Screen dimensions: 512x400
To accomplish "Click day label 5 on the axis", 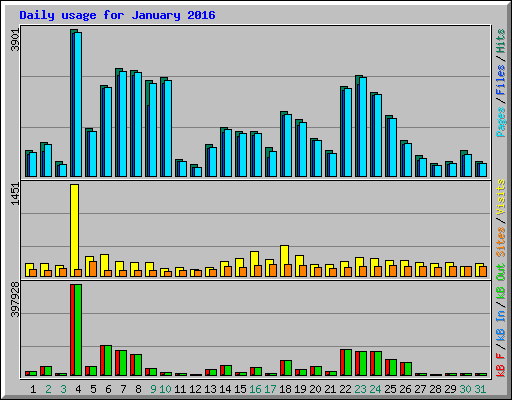I will point(93,389).
